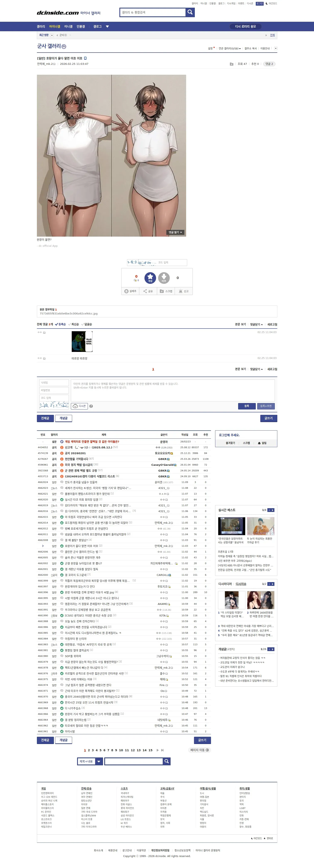
Task: Open 댓글 열기 dropdown on the image
Action: click(x=175, y=232)
